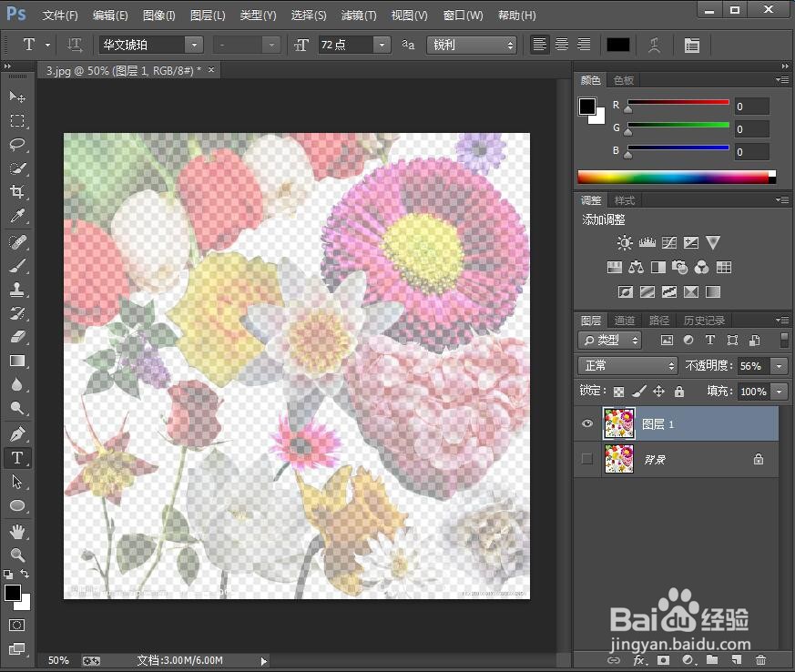
Task: Select the Zoom tool
Action: (16, 555)
